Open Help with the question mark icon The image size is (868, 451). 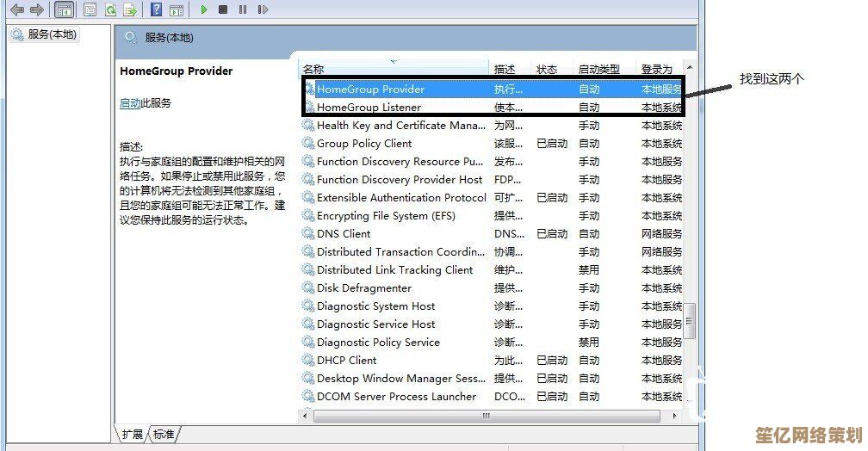tap(156, 9)
